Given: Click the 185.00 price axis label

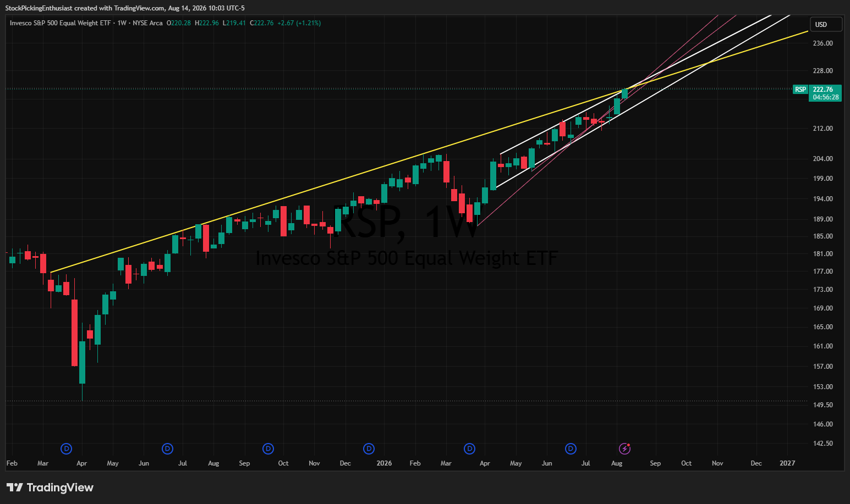Looking at the screenshot, I should 822,236.
